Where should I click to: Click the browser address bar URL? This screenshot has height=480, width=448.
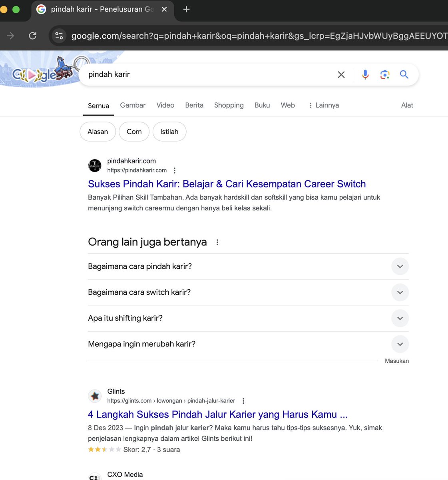(x=259, y=36)
